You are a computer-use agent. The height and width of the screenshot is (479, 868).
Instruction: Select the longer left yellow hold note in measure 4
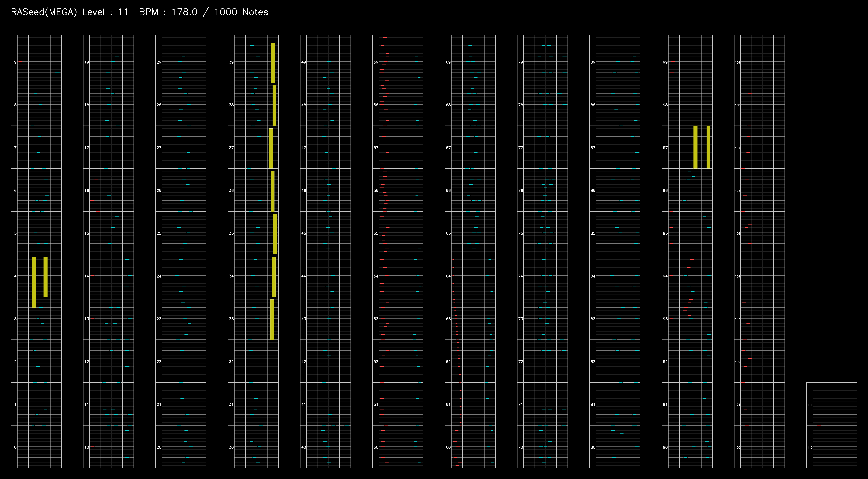[34, 282]
